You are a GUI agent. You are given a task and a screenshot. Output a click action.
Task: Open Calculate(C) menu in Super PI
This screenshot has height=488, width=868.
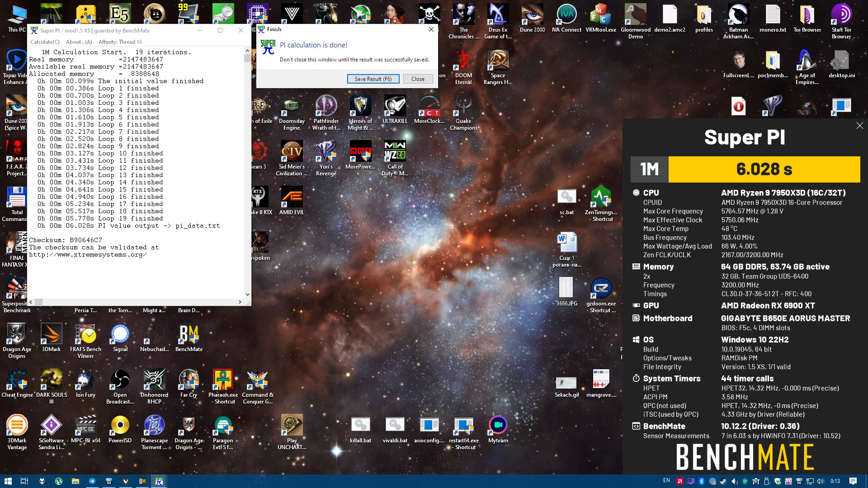pyautogui.click(x=45, y=42)
